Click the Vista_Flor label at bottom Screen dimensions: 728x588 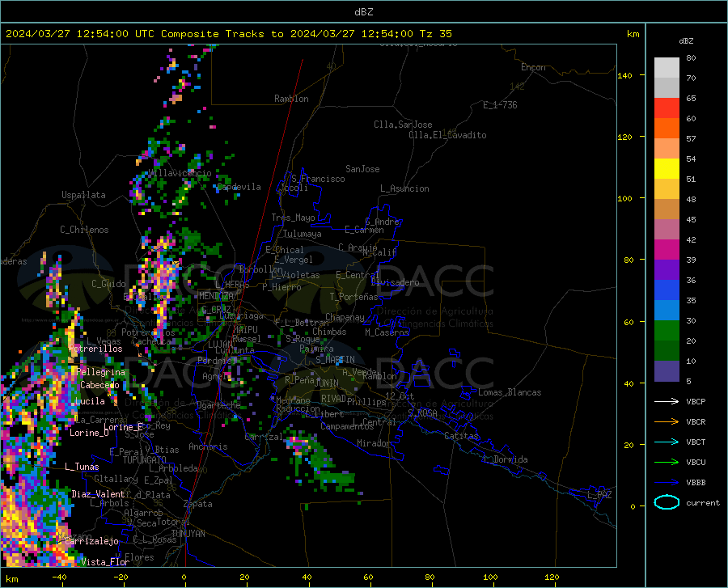[105, 562]
